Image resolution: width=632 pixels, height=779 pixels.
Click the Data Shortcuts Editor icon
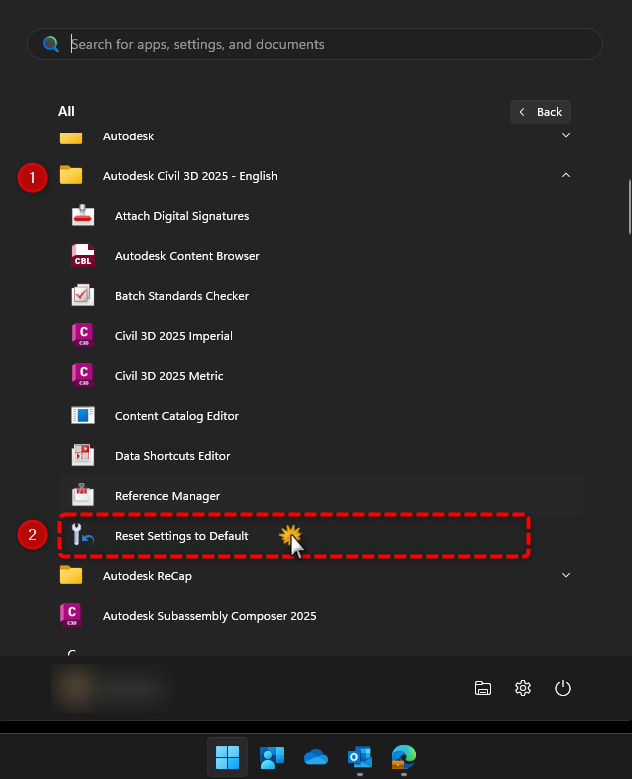pos(83,456)
